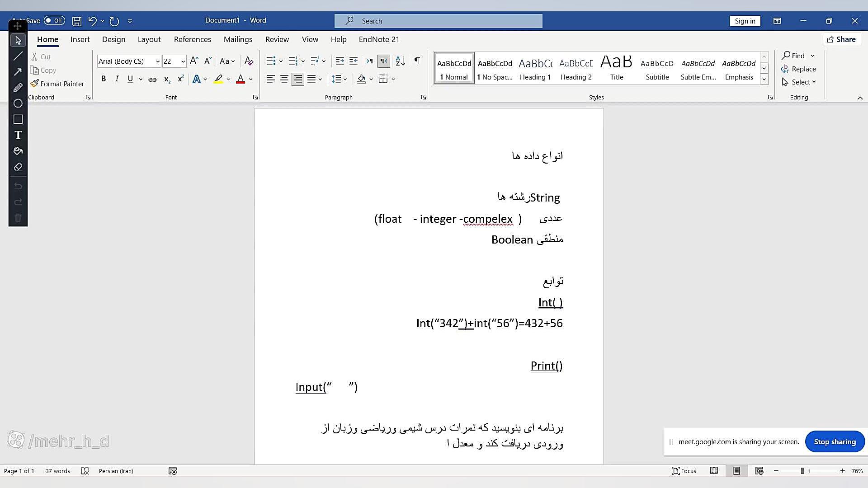Select the text T annotation tool
This screenshot has height=488, width=868.
click(x=18, y=135)
